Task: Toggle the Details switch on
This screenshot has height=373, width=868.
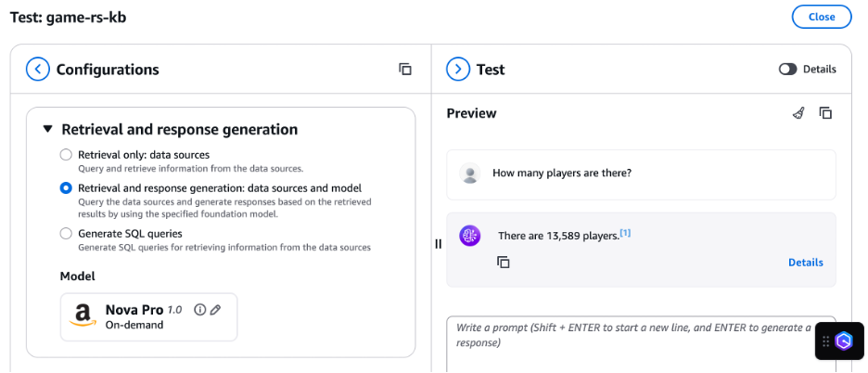Action: (x=787, y=70)
